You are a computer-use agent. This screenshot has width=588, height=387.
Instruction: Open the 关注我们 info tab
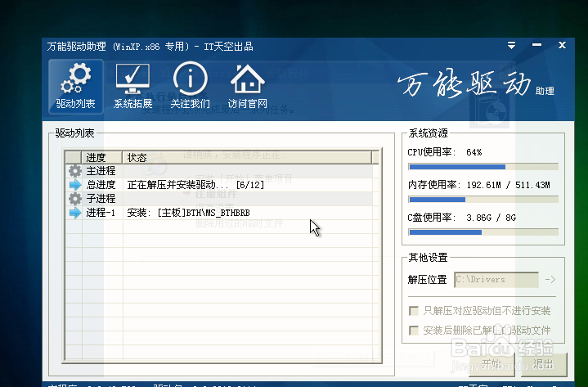click(x=190, y=87)
